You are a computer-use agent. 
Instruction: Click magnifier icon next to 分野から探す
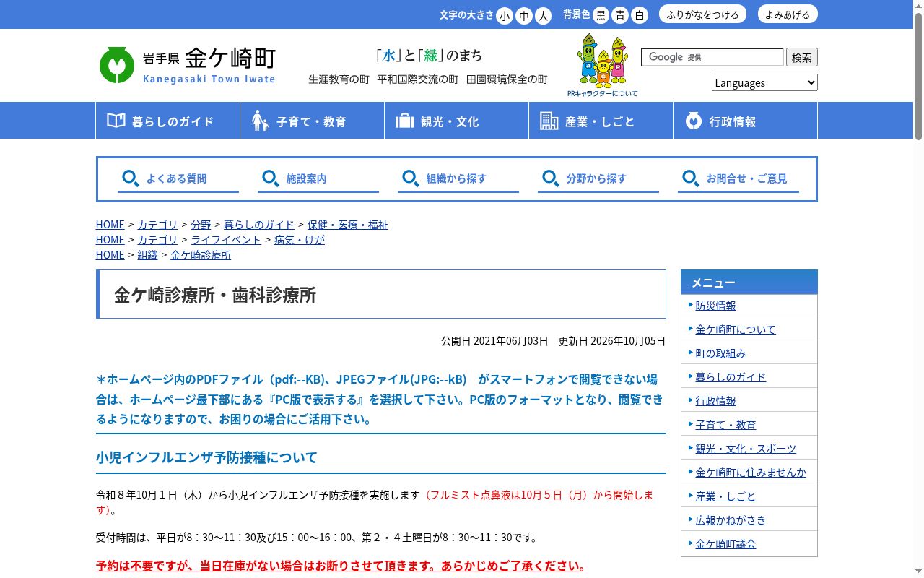(x=551, y=178)
